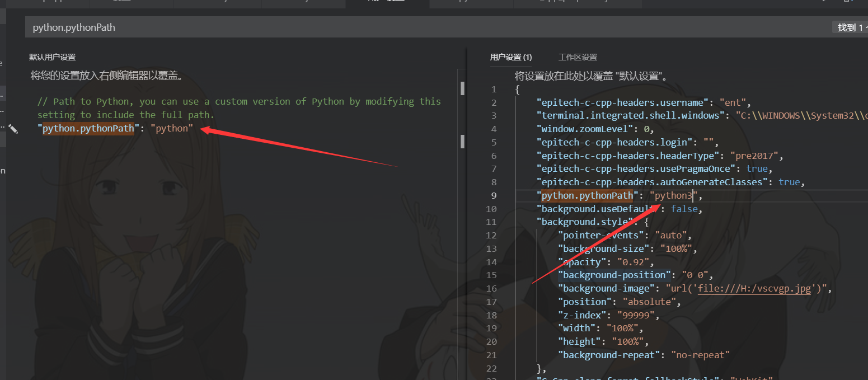The image size is (868, 380).
Task: Click the "background-image" key
Action: pos(606,288)
